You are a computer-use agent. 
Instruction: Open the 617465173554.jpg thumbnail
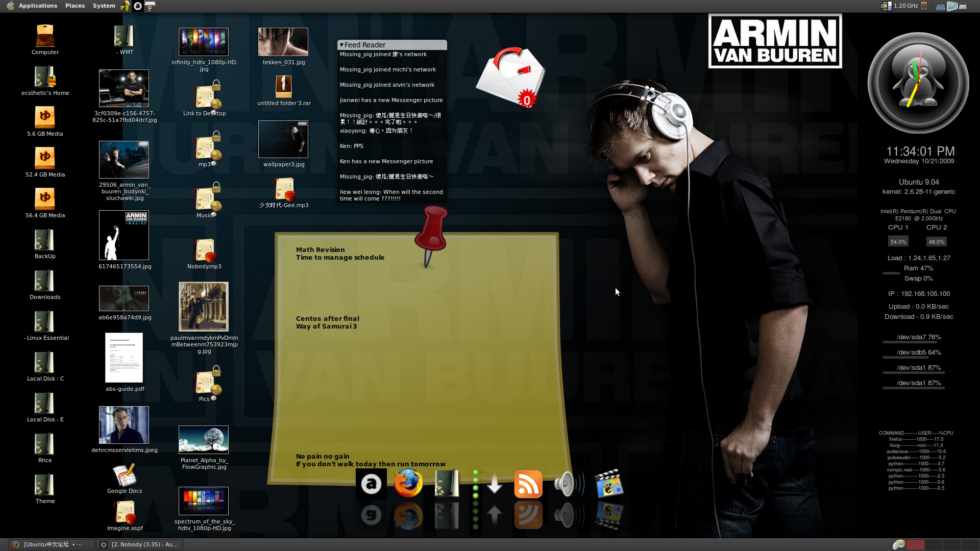pyautogui.click(x=124, y=235)
